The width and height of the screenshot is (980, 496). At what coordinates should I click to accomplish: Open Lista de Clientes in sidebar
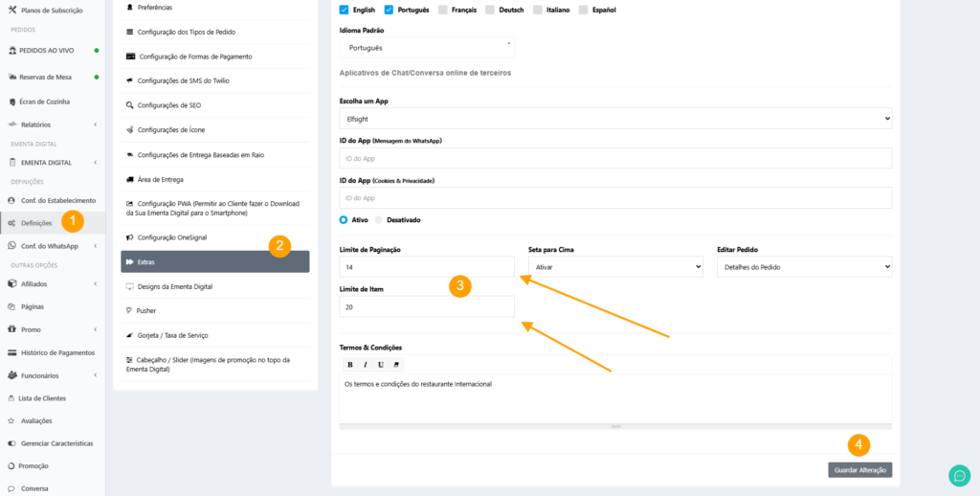(43, 397)
